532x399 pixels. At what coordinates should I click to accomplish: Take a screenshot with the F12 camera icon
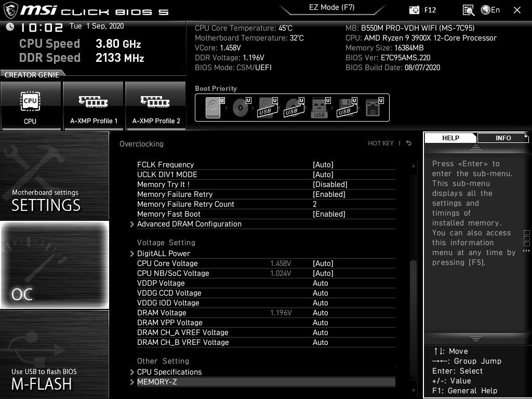click(414, 10)
